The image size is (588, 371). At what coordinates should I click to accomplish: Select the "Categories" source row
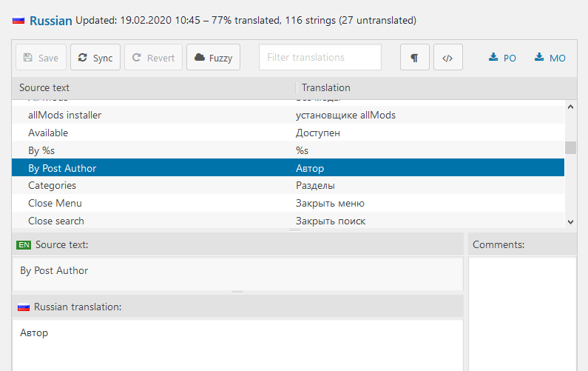click(288, 185)
